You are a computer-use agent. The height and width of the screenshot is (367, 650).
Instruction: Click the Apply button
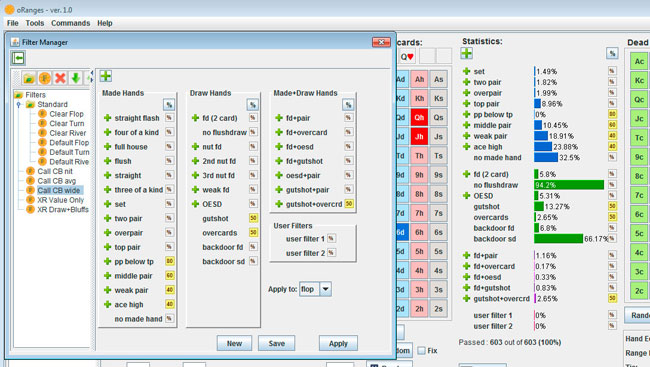pyautogui.click(x=338, y=343)
